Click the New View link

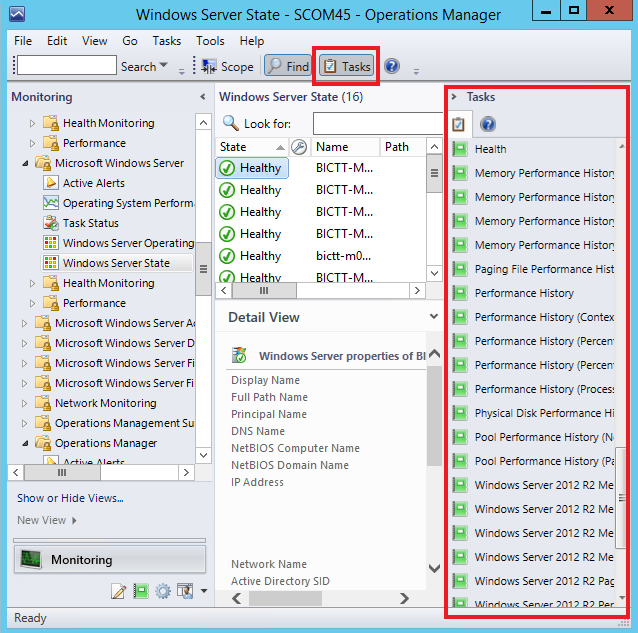click(46, 520)
